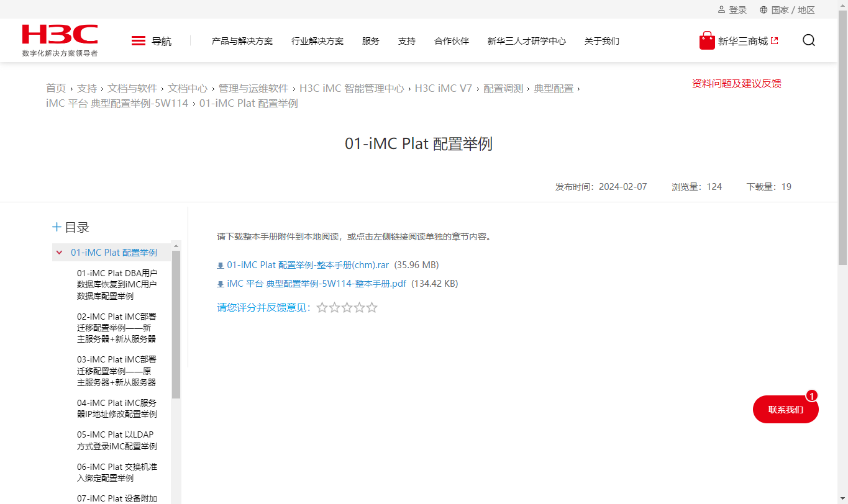Open 01-iMC Plat DBA用户数据库恢复 chapter
Image resolution: width=848 pixels, height=504 pixels.
pyautogui.click(x=117, y=284)
